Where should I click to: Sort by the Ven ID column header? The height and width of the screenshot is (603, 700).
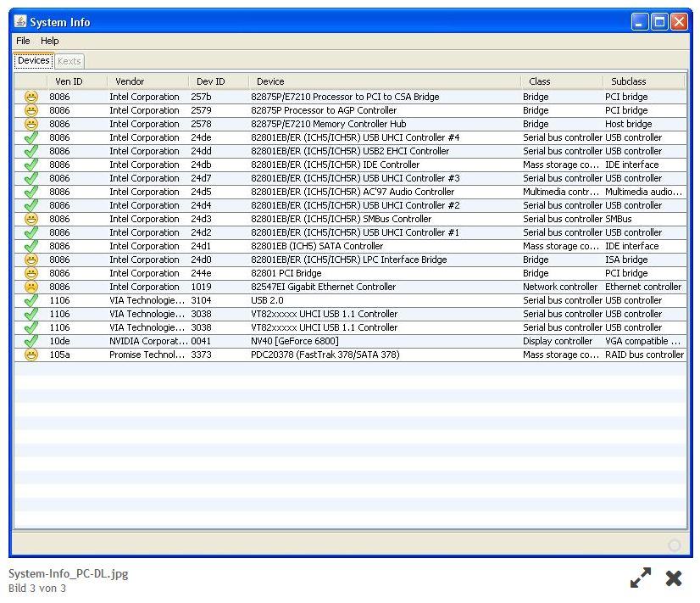77,81
